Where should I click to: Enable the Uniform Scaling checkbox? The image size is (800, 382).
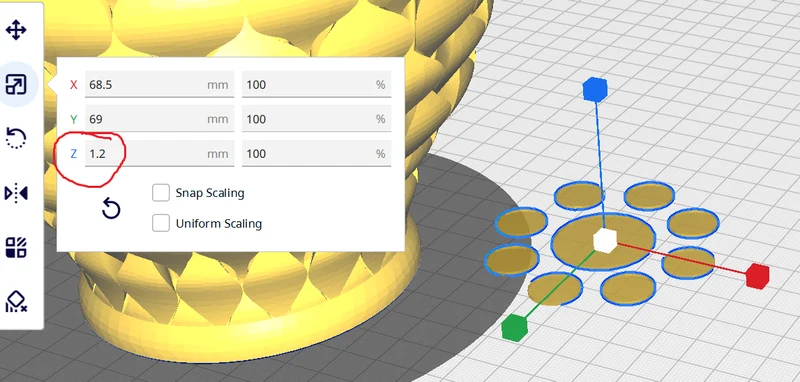pos(161,223)
